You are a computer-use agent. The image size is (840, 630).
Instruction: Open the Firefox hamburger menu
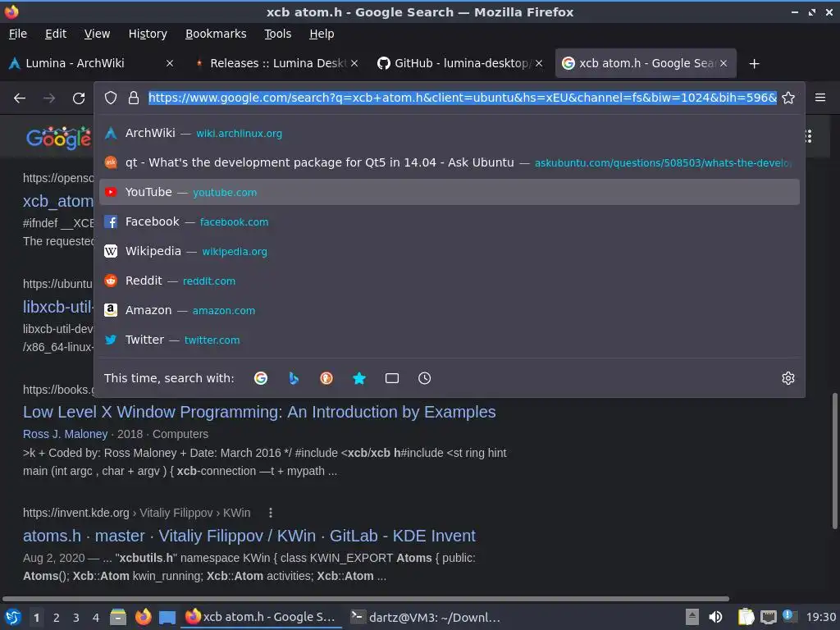(820, 98)
